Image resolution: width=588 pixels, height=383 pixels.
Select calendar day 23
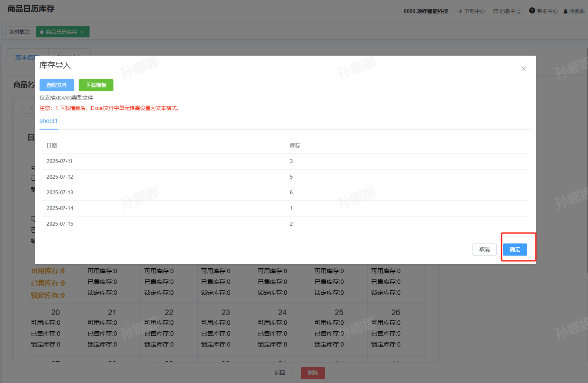[226, 313]
